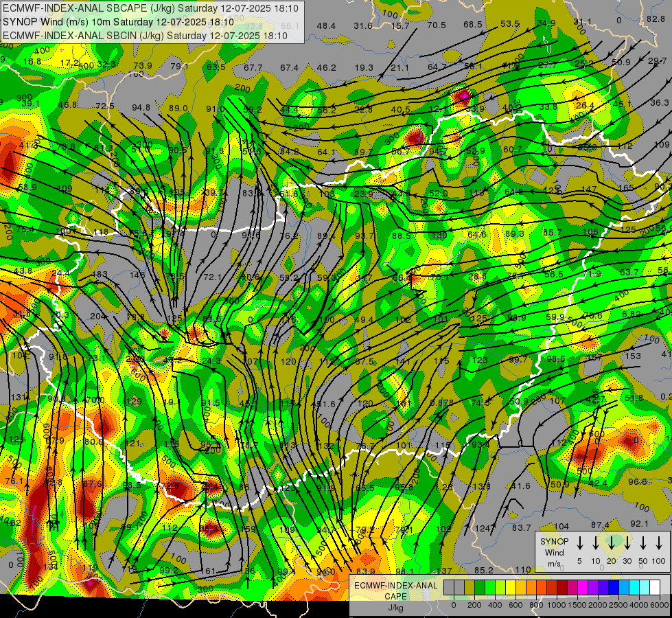Click the wind arrow labeled 5 m/s

579,543
